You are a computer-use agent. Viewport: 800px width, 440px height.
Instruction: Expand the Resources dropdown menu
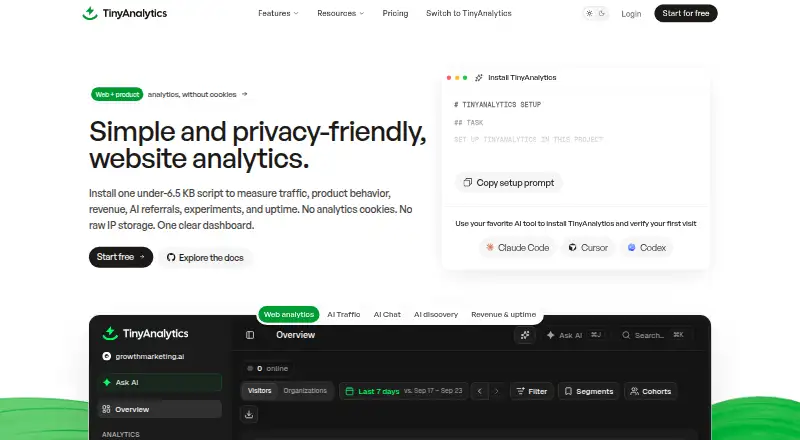(x=340, y=13)
